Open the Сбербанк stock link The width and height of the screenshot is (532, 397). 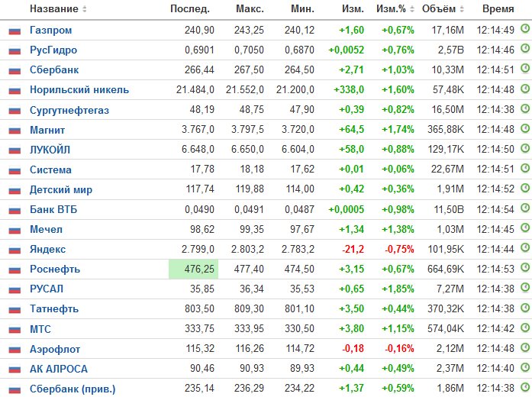click(54, 70)
